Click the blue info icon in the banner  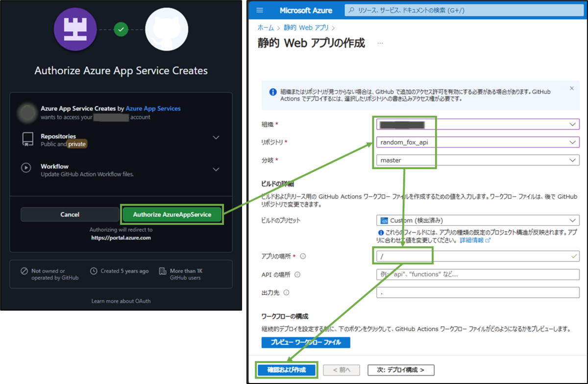[x=273, y=92]
